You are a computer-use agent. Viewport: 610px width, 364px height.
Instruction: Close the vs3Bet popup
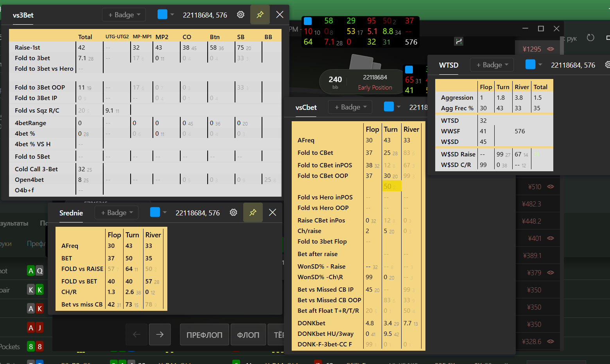(280, 14)
